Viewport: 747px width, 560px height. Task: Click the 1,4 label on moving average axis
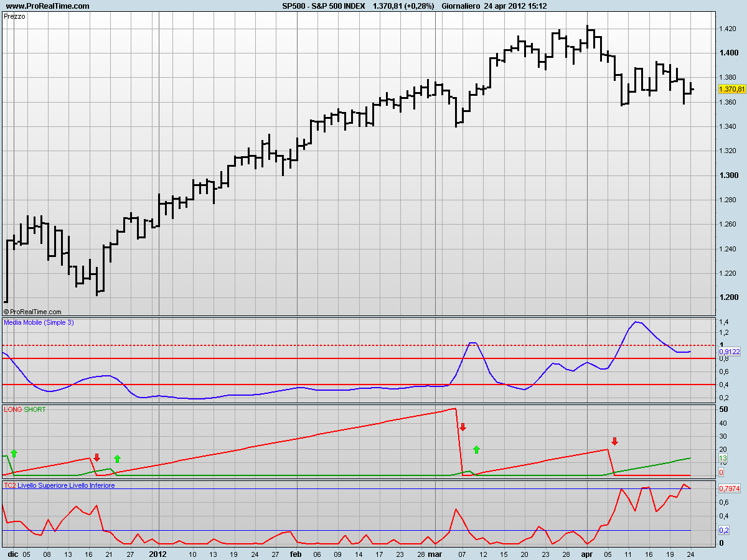click(x=723, y=322)
